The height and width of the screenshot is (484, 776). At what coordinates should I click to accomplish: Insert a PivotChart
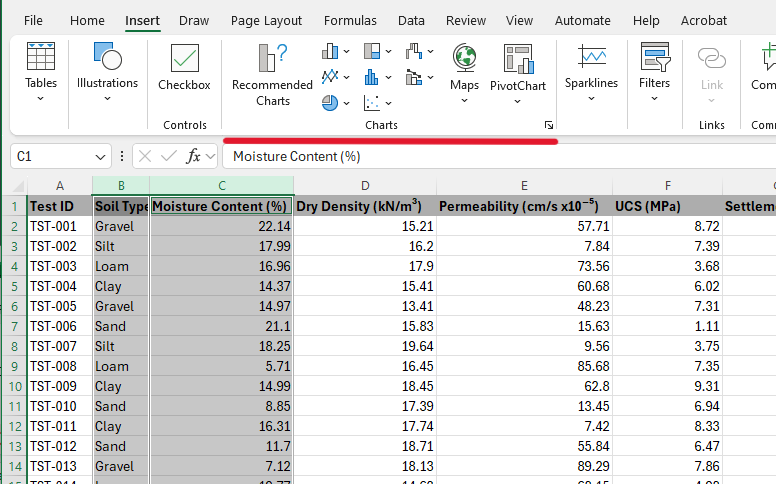tap(518, 74)
